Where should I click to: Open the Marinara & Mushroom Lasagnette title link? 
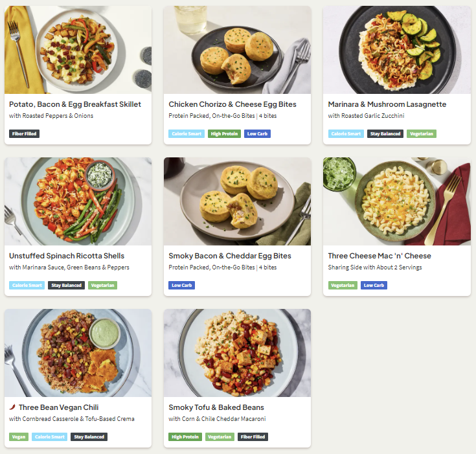click(x=387, y=104)
